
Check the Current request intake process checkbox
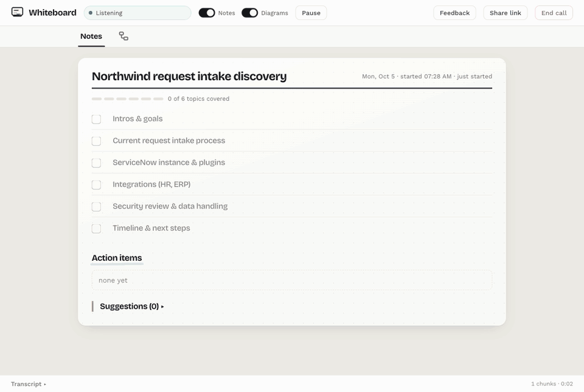coord(97,141)
